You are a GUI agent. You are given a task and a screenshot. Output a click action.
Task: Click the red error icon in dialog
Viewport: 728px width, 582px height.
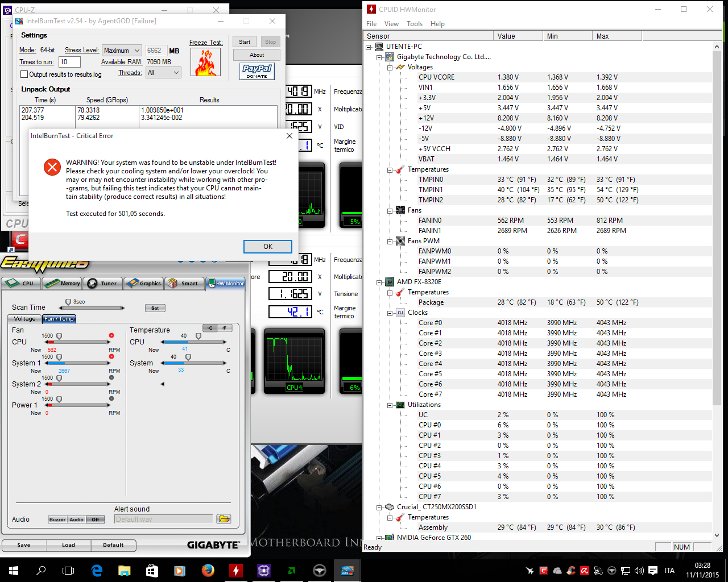click(x=52, y=167)
